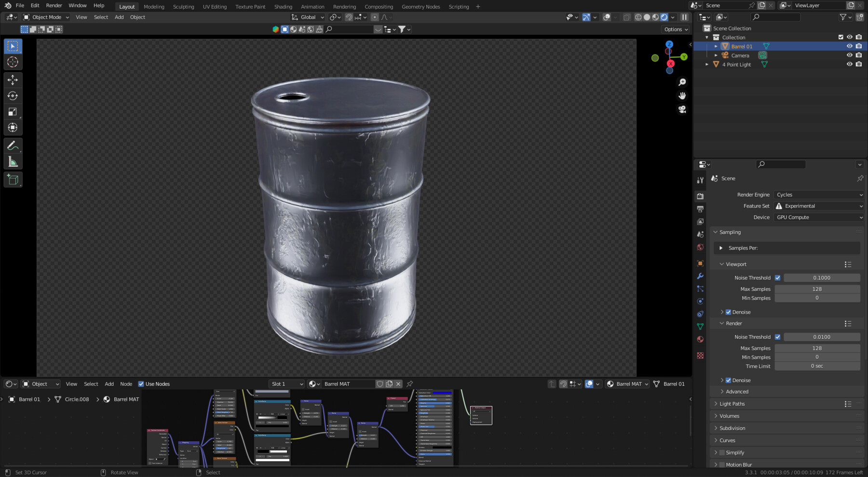Activate the Annotate tool
This screenshot has width=868, height=477.
click(x=13, y=146)
